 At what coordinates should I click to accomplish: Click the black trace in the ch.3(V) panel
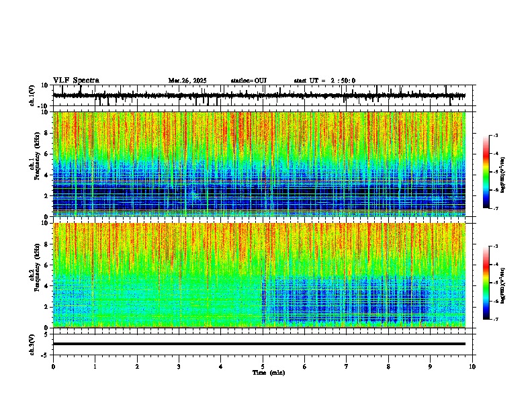259,344
